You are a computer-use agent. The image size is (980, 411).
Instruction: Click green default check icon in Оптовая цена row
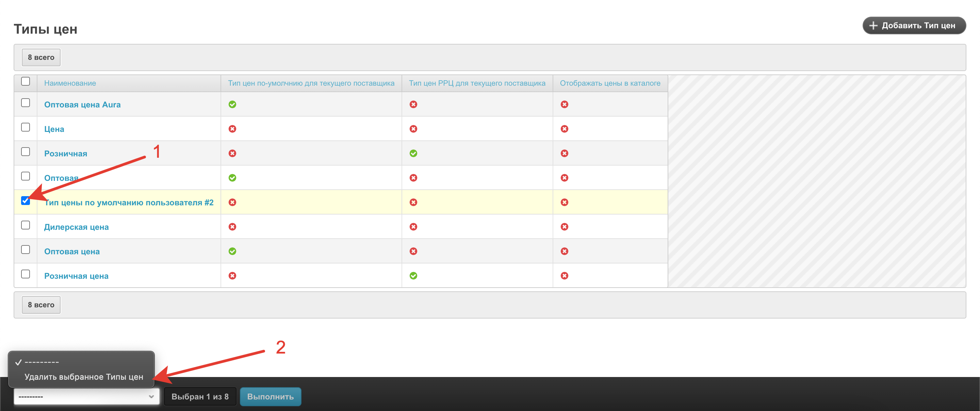232,251
